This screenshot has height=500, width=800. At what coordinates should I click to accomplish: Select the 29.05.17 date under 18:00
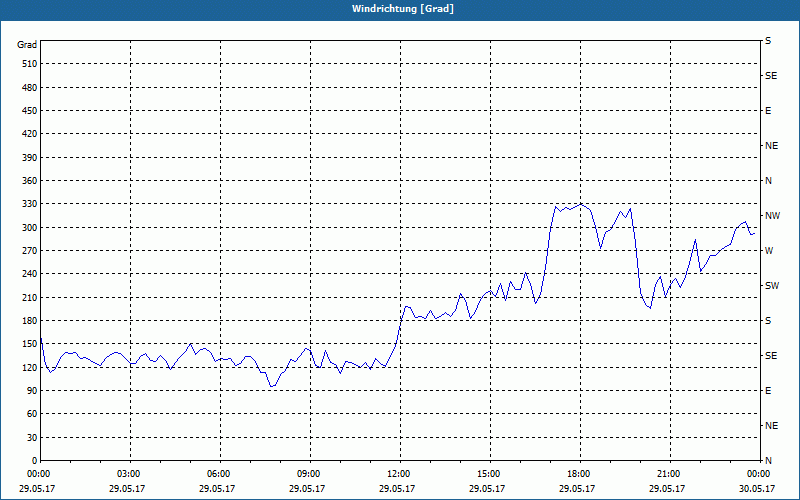577,488
